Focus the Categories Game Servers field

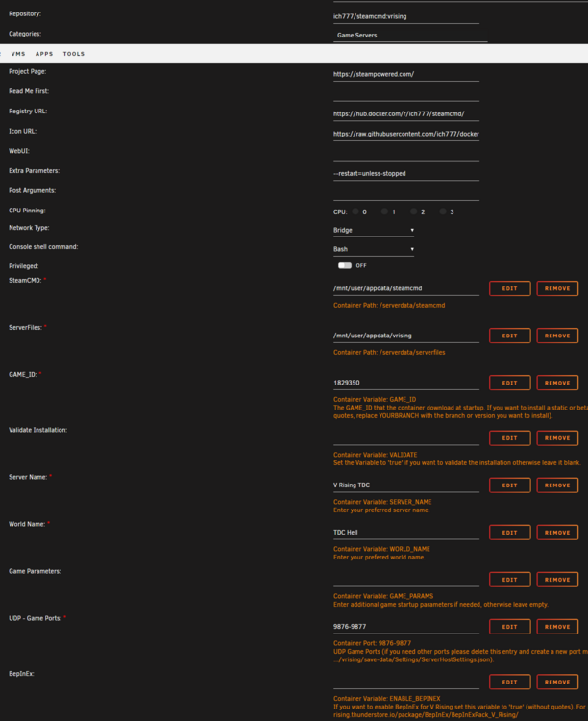point(410,36)
